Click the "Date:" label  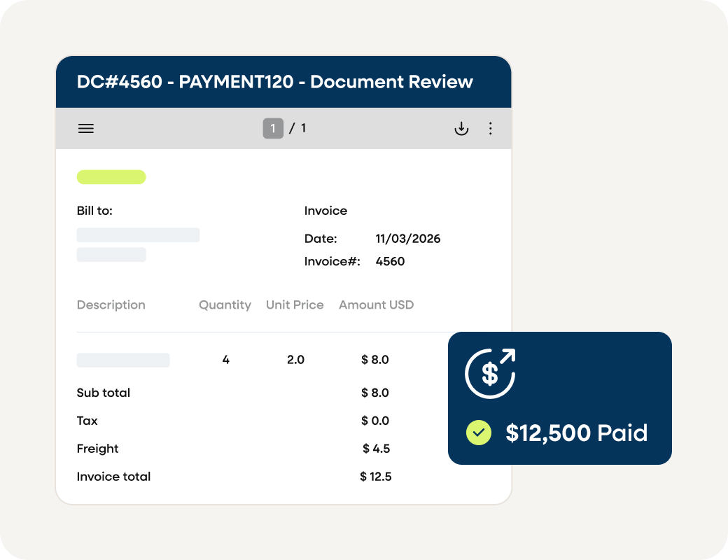[x=321, y=239]
